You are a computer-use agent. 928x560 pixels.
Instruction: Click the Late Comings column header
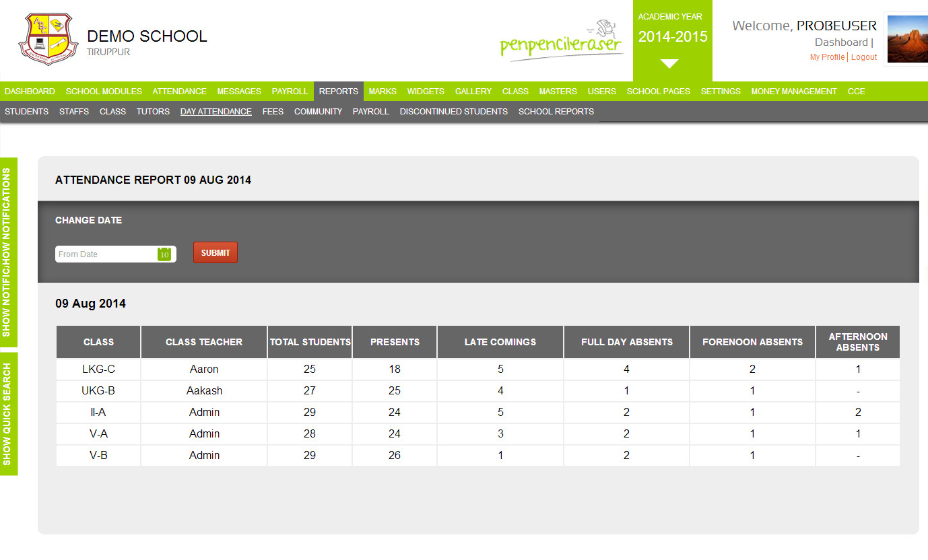(500, 342)
